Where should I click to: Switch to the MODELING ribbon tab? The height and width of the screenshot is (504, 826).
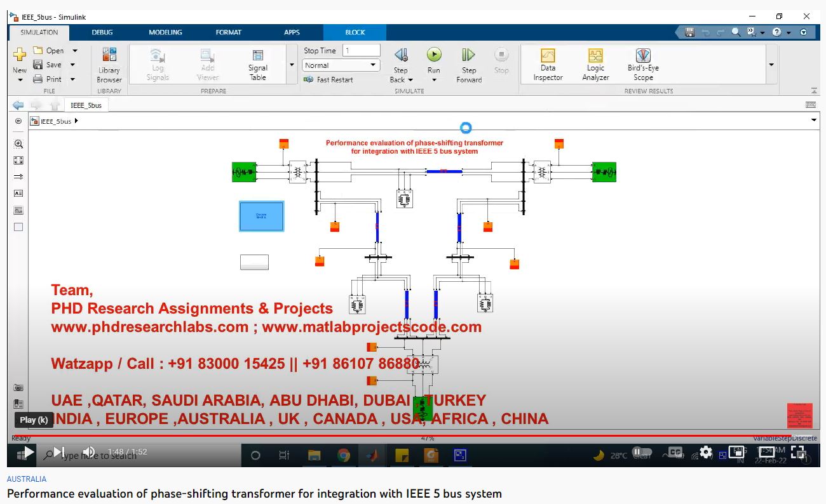(165, 32)
